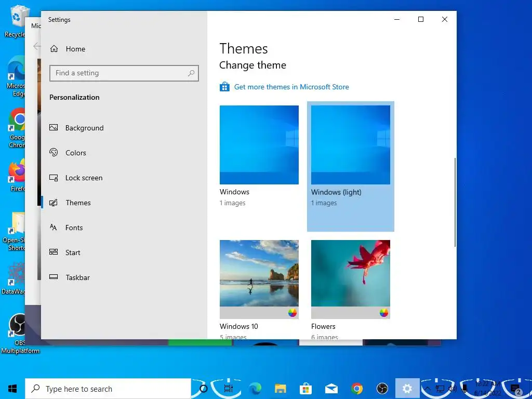532x399 pixels.
Task: Click the Type here to search box
Action: coord(108,389)
